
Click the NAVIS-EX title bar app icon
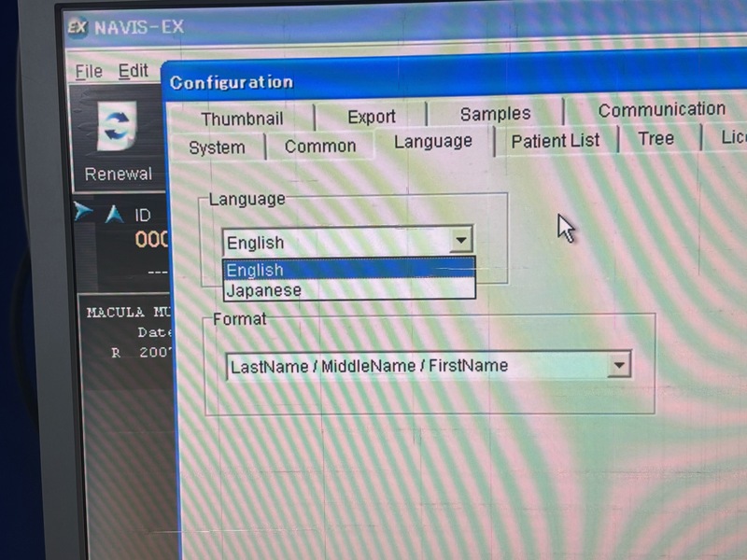[78, 26]
